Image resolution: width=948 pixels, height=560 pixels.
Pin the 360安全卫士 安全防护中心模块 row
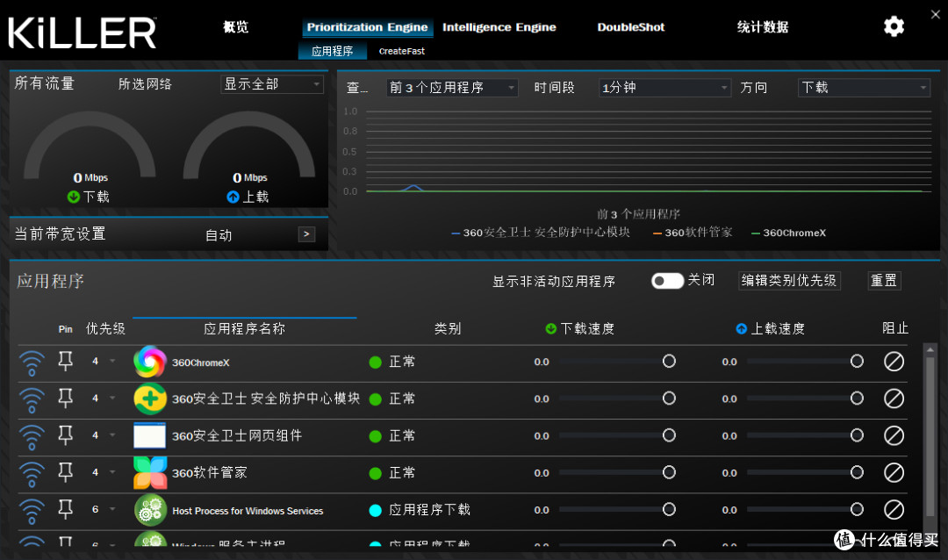pos(65,398)
